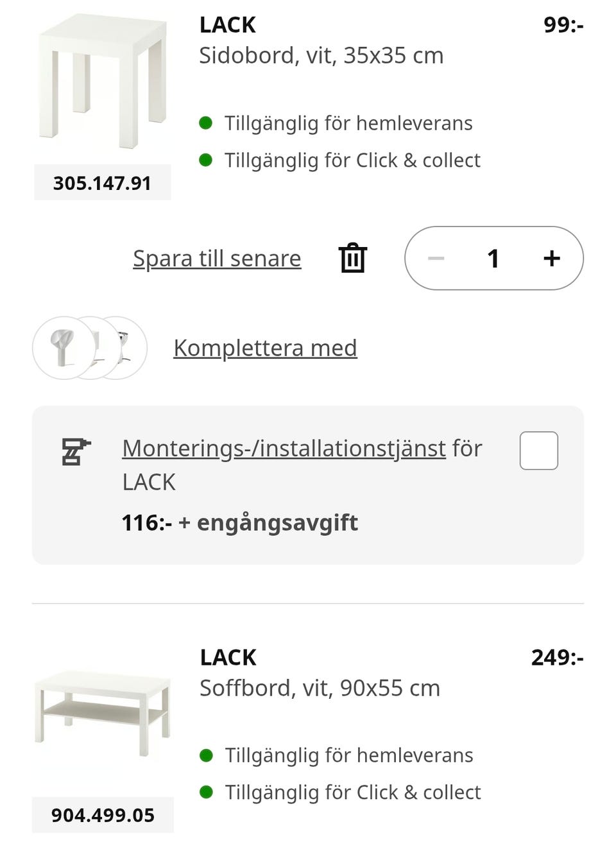This screenshot has height=858, width=616.
Task: Enable assembly service checkbox for LACK
Action: pos(538,450)
